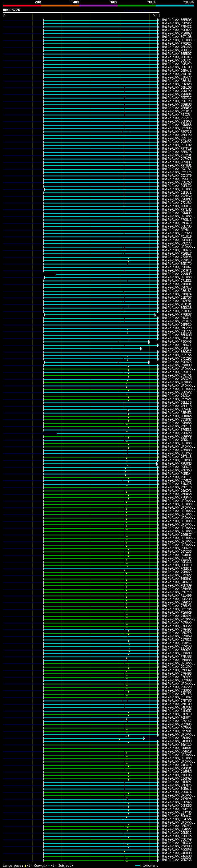Open hit UniRef100_A5AHA8
The height and width of the screenshot is (868, 197).
[177, 33]
